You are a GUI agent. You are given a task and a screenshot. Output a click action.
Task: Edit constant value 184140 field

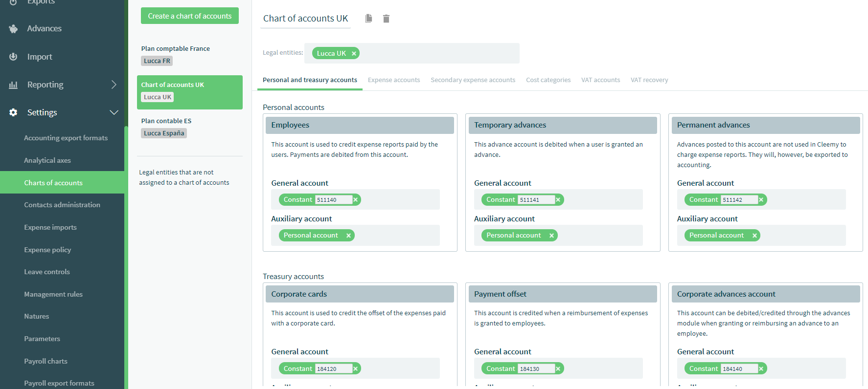739,369
